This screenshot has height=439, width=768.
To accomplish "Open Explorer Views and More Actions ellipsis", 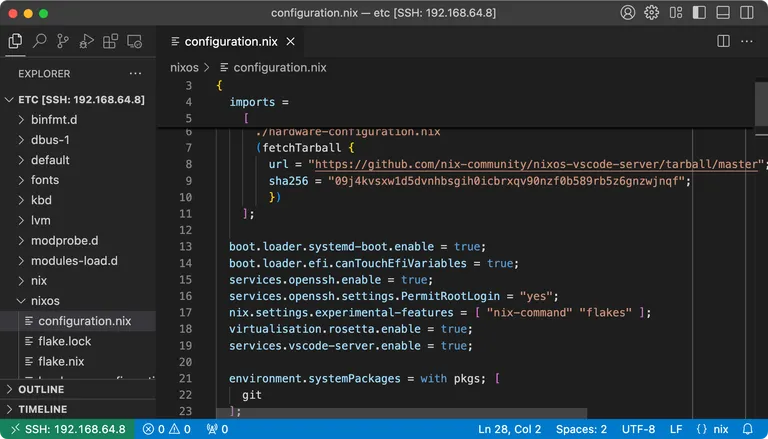I will [x=135, y=74].
